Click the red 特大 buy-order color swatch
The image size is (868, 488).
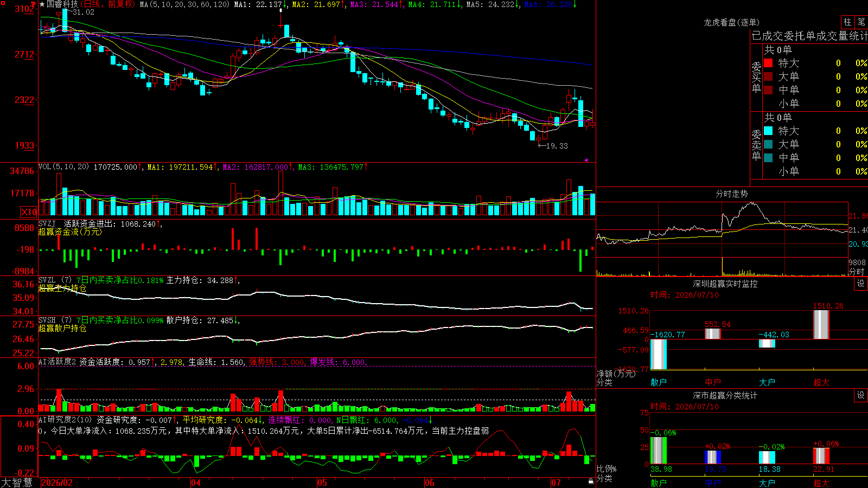click(x=768, y=63)
